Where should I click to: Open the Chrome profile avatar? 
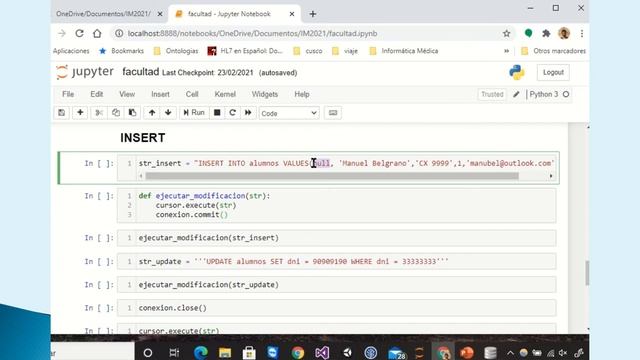564,33
